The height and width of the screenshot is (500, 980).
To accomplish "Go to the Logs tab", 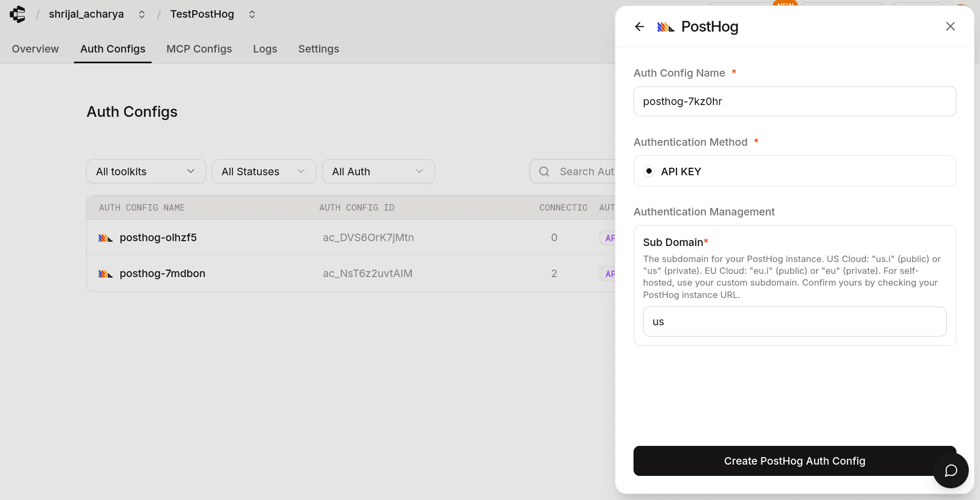I will pyautogui.click(x=265, y=49).
